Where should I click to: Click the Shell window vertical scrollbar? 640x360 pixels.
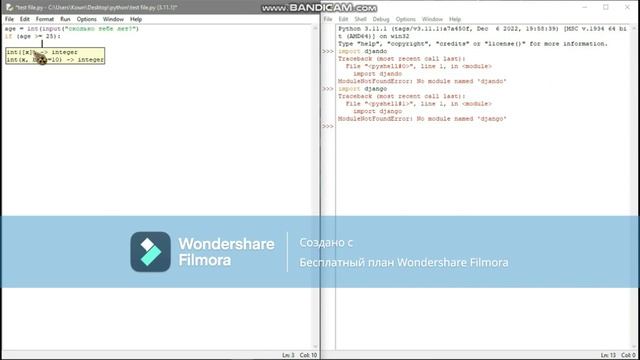[x=634, y=187]
